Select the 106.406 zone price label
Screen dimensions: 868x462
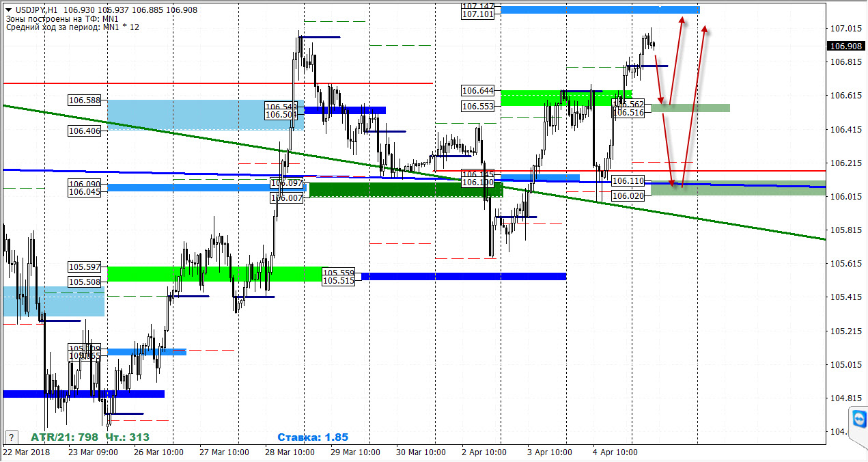85,131
